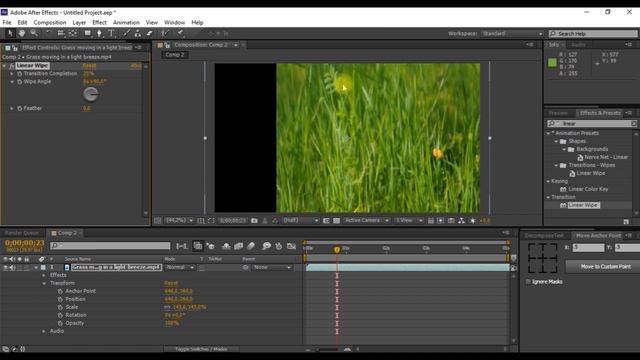Enable frame blending timeline icon
Viewport: 640px width, 360px height.
tap(238, 246)
